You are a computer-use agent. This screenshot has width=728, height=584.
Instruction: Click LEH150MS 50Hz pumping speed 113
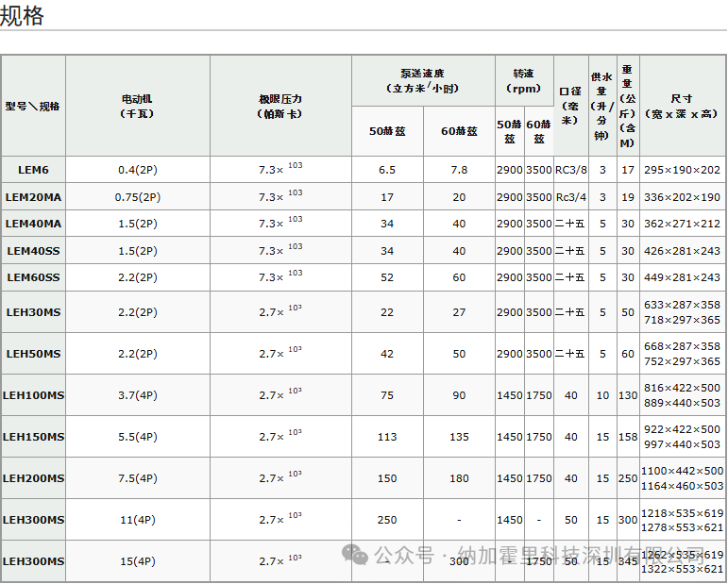pyautogui.click(x=387, y=437)
